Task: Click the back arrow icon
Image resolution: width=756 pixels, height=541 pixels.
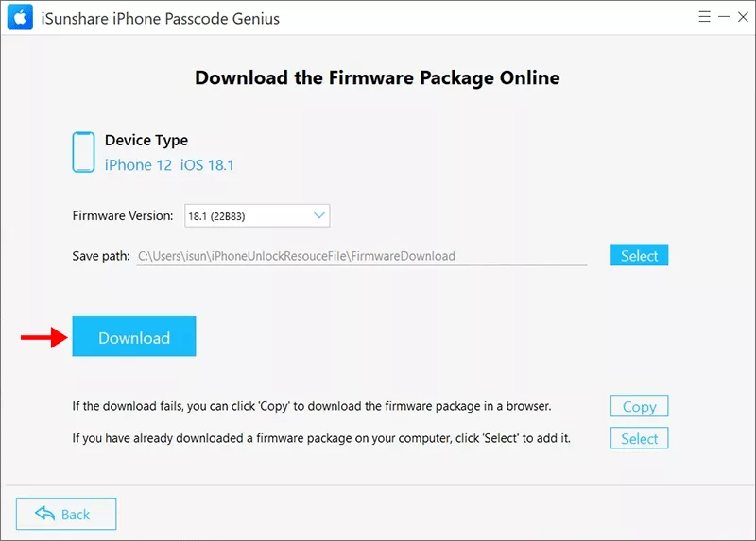Action: pyautogui.click(x=44, y=513)
